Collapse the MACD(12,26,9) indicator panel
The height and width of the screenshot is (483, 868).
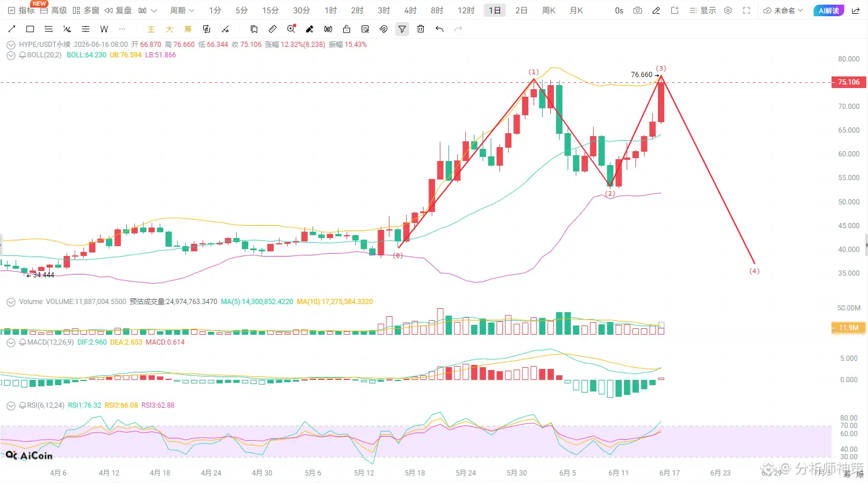pos(11,342)
